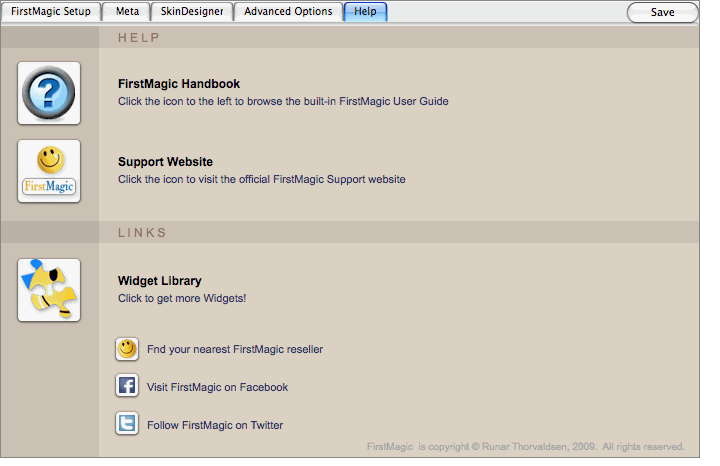Click the FirstMagic Support Website smiley icon

[49, 171]
